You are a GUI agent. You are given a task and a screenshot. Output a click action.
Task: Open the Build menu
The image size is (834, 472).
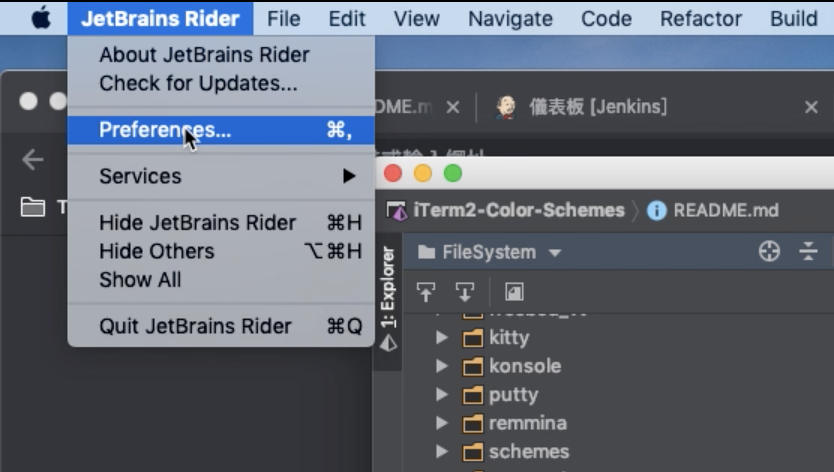794,19
